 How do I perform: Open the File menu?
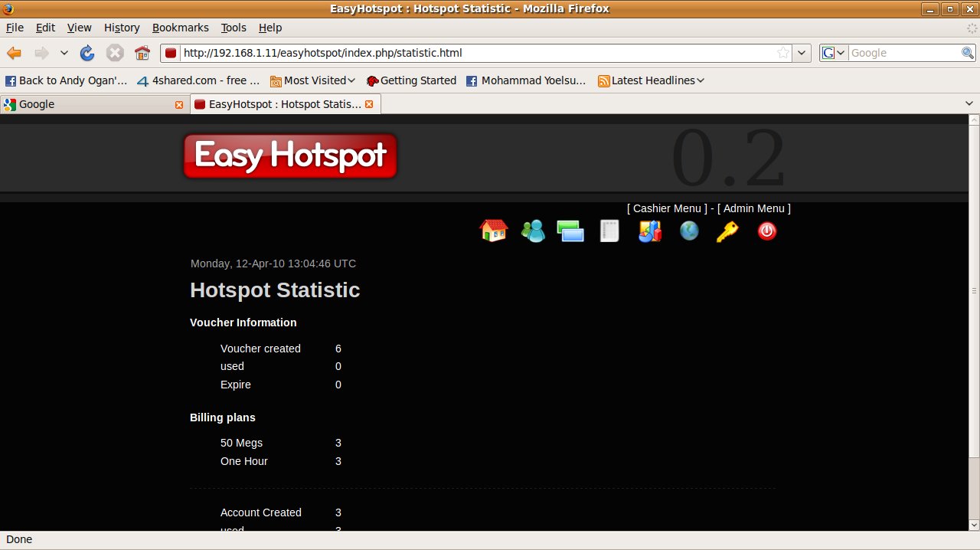(15, 28)
